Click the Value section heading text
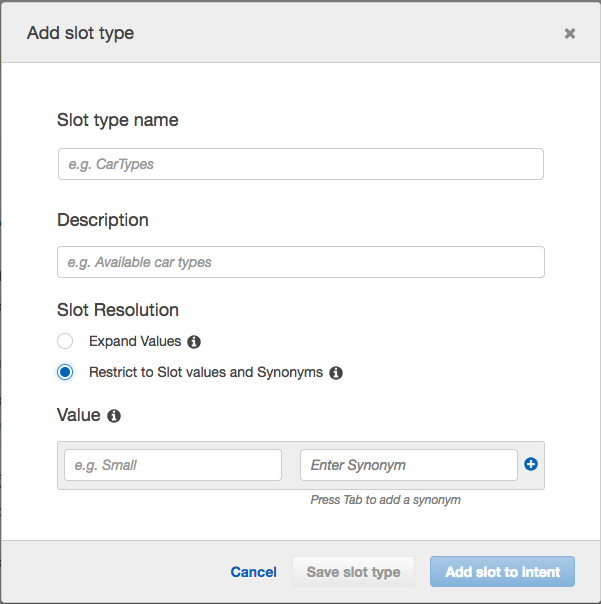This screenshot has width=601, height=604. pos(79,415)
